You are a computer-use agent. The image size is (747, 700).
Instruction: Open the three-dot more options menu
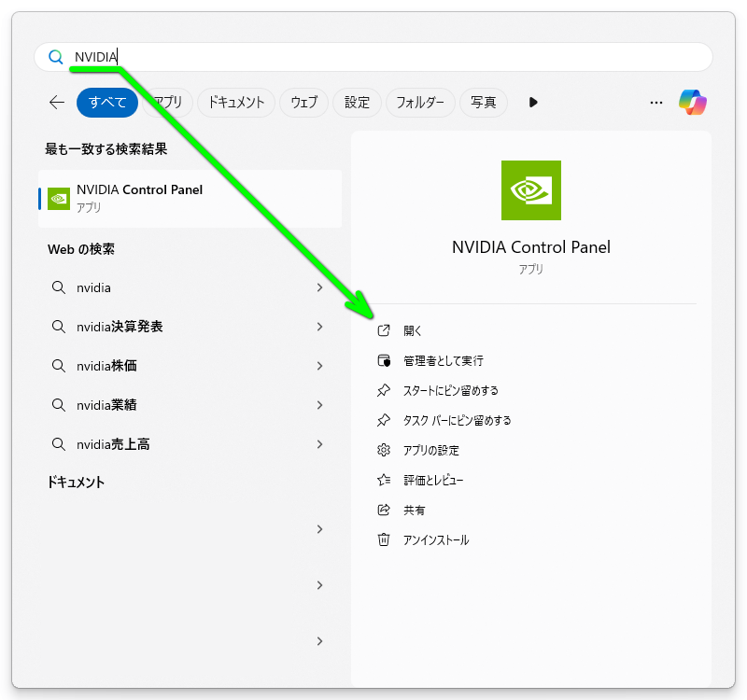[x=656, y=103]
